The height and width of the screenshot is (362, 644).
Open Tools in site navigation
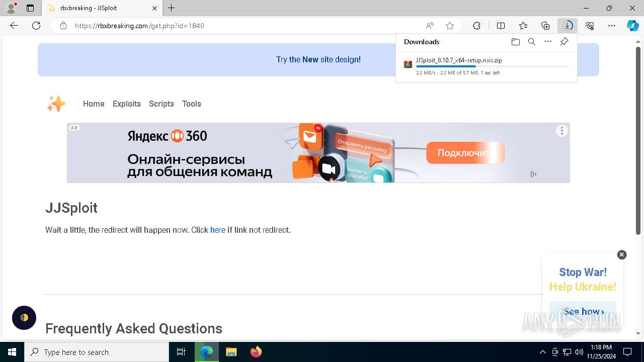192,104
